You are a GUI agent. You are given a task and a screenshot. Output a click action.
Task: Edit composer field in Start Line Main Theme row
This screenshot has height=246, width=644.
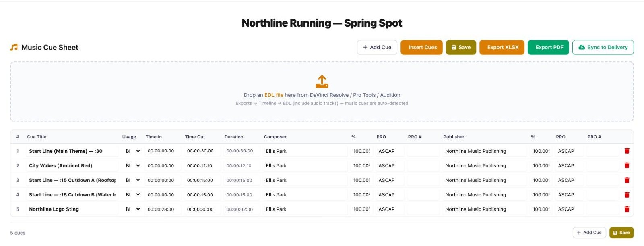pyautogui.click(x=305, y=151)
